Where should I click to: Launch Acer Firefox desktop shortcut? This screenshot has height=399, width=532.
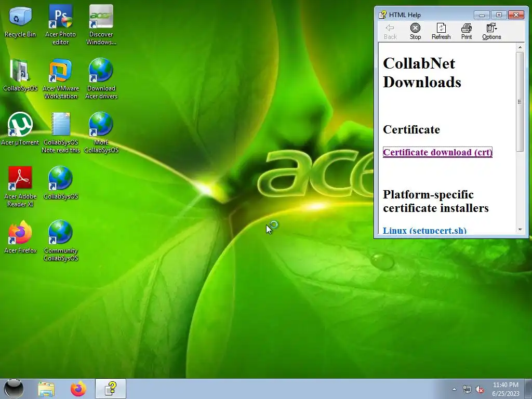(20, 237)
